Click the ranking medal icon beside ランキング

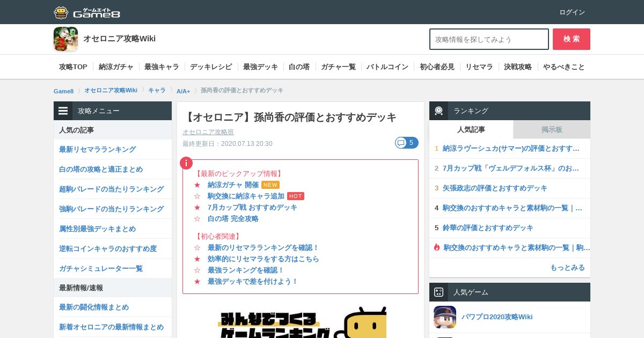point(438,111)
